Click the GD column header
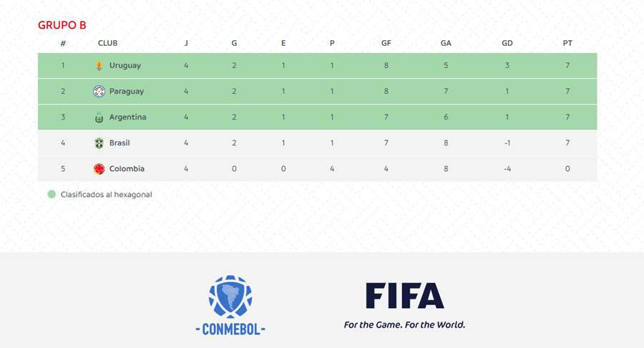Screen dimensions: 644x348 click(507, 43)
